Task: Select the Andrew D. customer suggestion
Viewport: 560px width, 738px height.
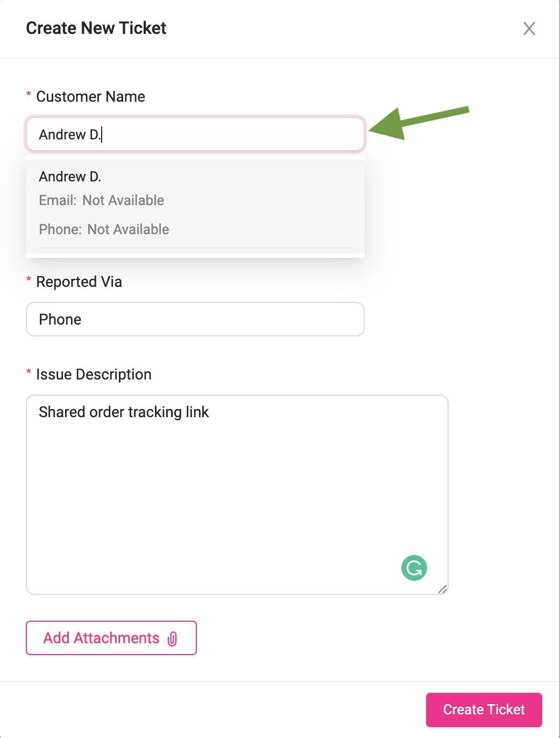Action: [x=70, y=177]
